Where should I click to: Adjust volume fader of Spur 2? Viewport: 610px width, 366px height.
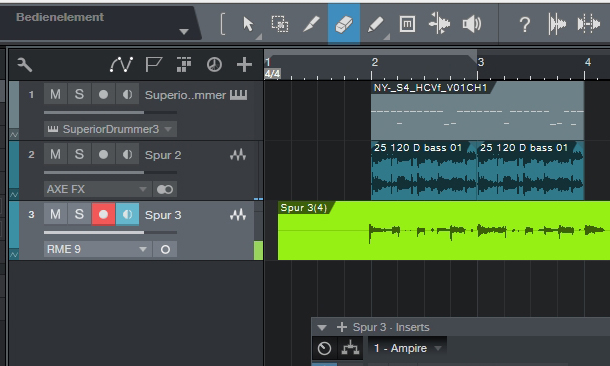tap(110, 172)
